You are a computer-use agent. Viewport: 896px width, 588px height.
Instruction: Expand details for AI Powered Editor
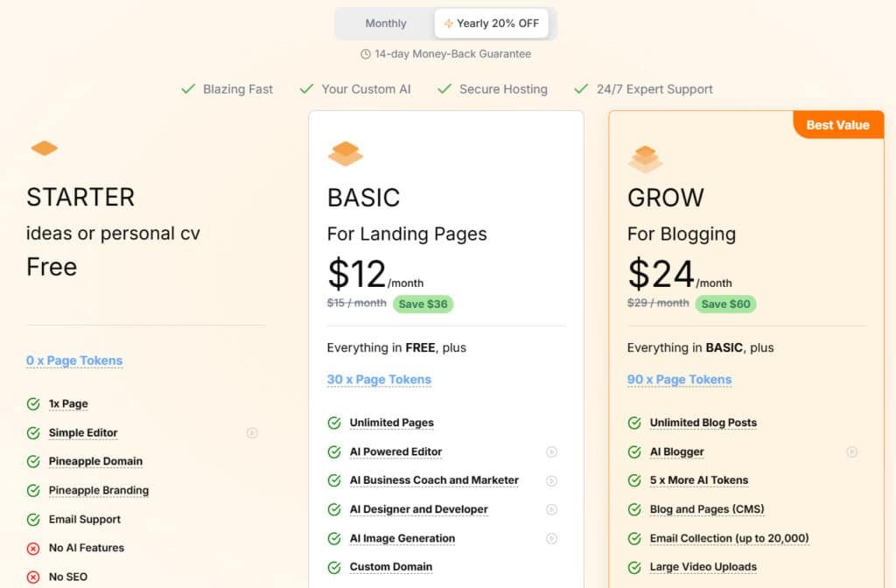tap(552, 452)
